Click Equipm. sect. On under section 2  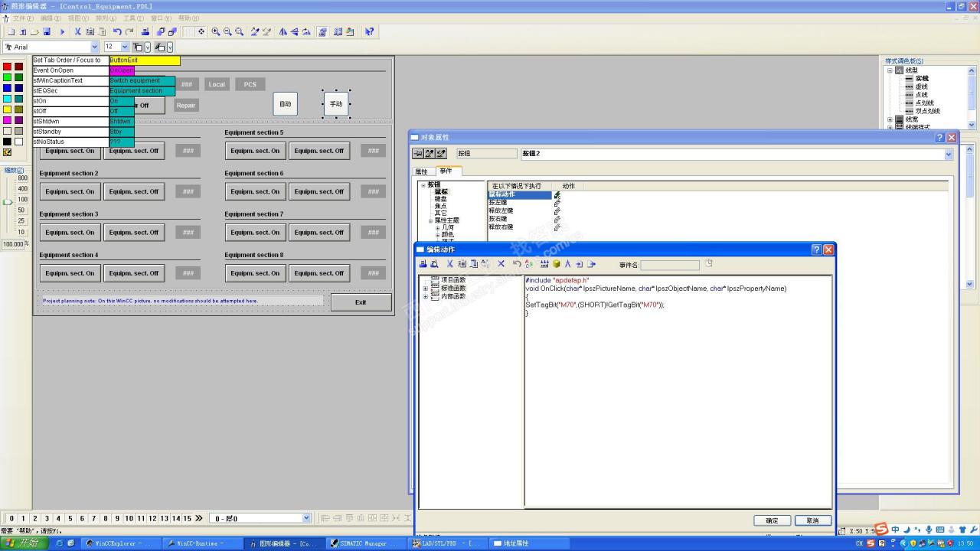pyautogui.click(x=70, y=192)
